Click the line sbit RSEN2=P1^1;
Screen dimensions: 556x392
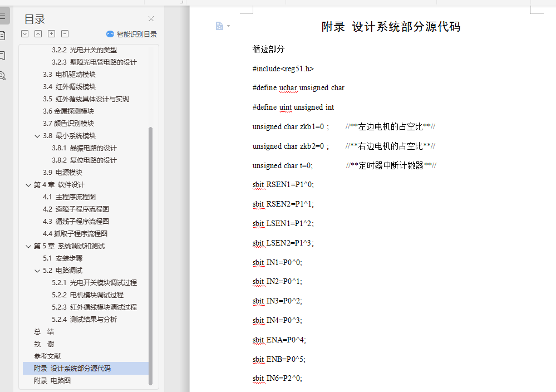pos(283,204)
